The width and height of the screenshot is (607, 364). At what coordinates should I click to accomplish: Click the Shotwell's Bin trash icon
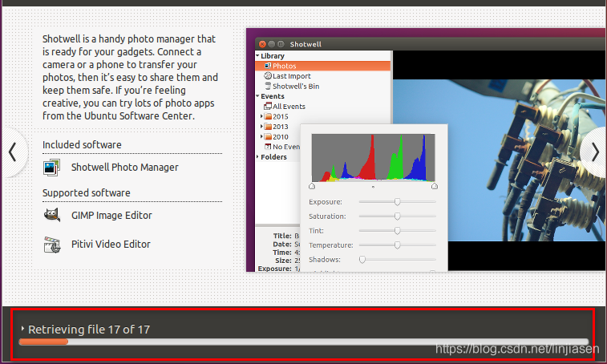pos(268,86)
